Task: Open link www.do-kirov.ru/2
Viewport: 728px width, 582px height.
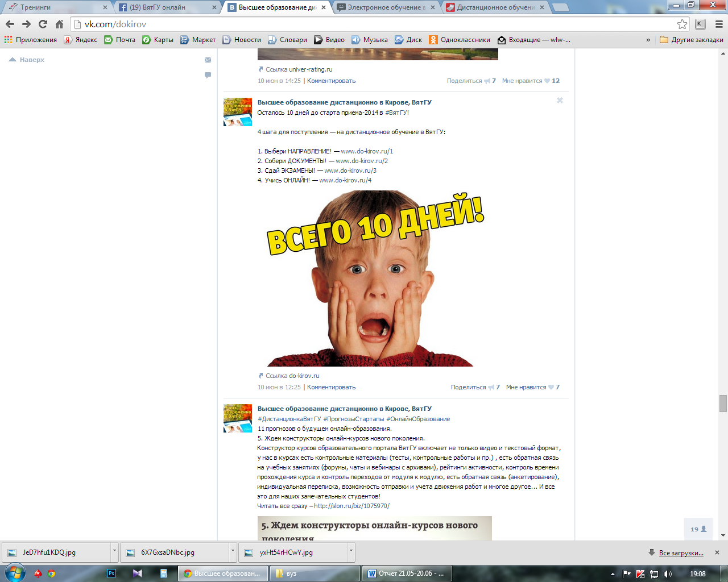Action: [362, 161]
